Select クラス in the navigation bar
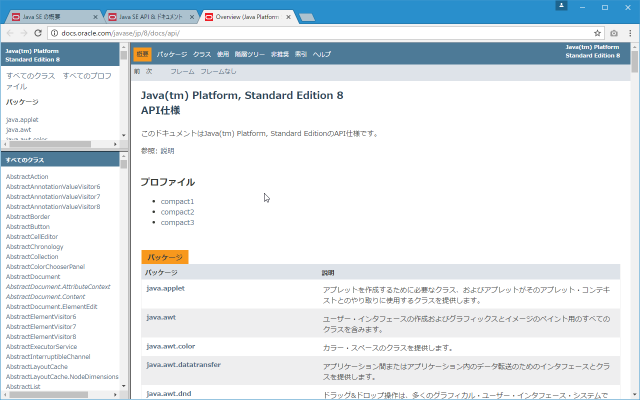 pyautogui.click(x=202, y=54)
